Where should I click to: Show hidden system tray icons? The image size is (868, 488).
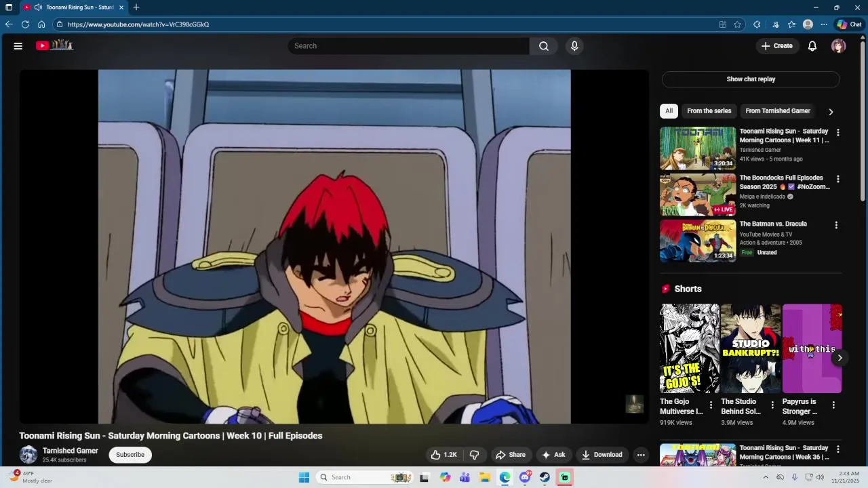click(766, 477)
